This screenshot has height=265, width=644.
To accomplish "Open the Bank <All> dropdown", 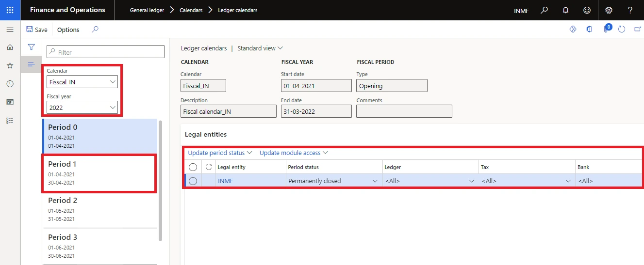I will (610, 181).
